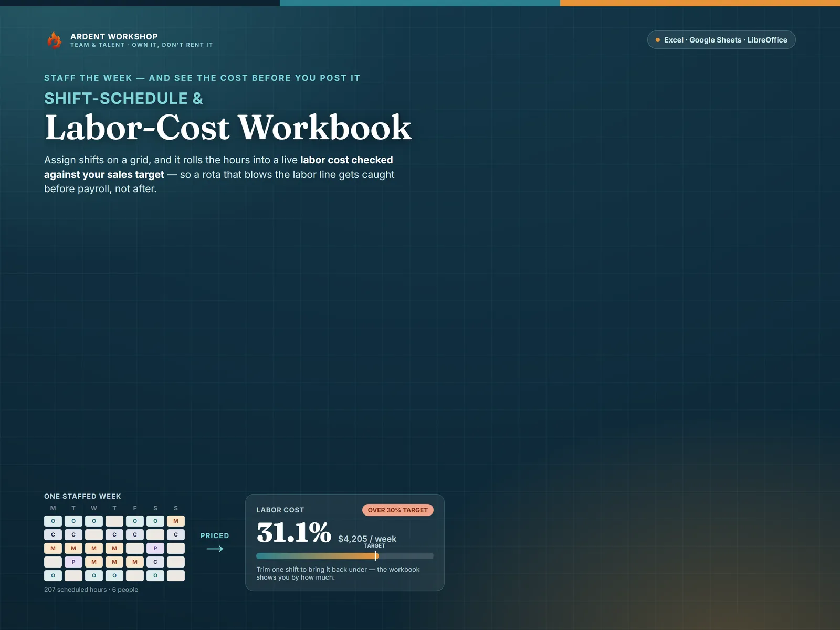The height and width of the screenshot is (630, 840).
Task: Click the TARGET marker on the bar
Action: click(375, 555)
